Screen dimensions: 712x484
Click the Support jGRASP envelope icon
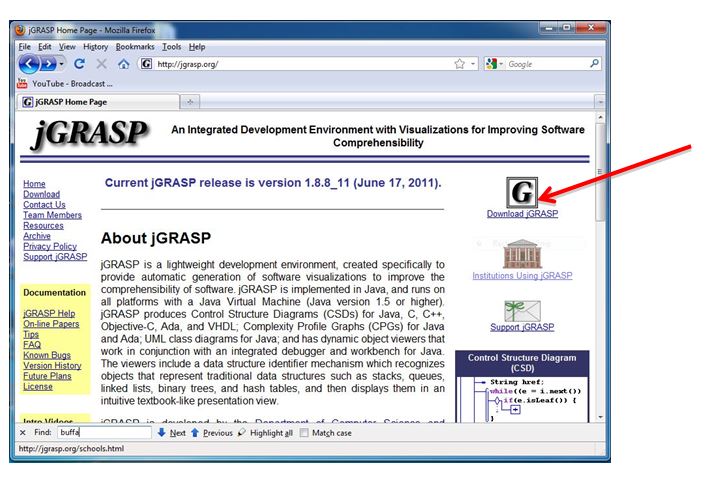[524, 309]
